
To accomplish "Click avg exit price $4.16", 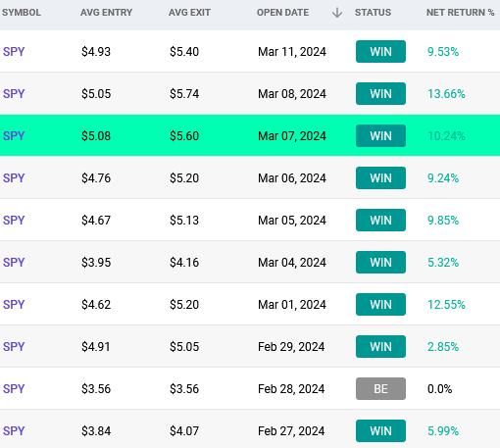I will tap(184, 263).
